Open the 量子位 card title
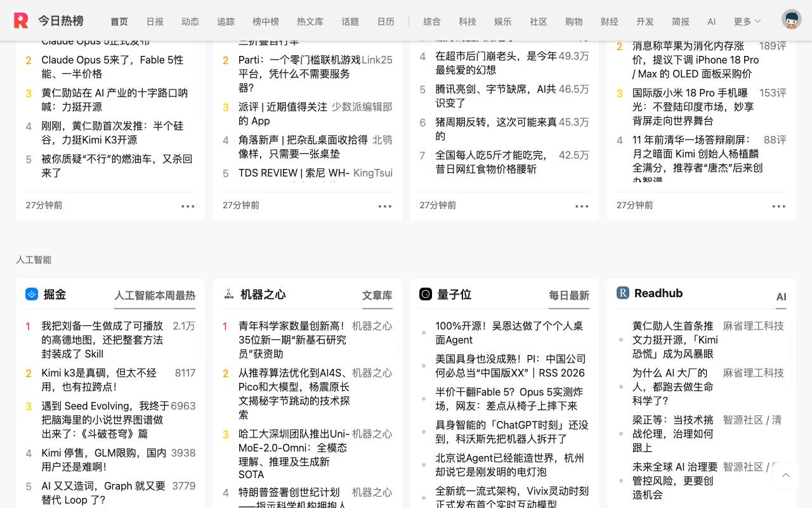This screenshot has width=812, height=508. [x=454, y=294]
